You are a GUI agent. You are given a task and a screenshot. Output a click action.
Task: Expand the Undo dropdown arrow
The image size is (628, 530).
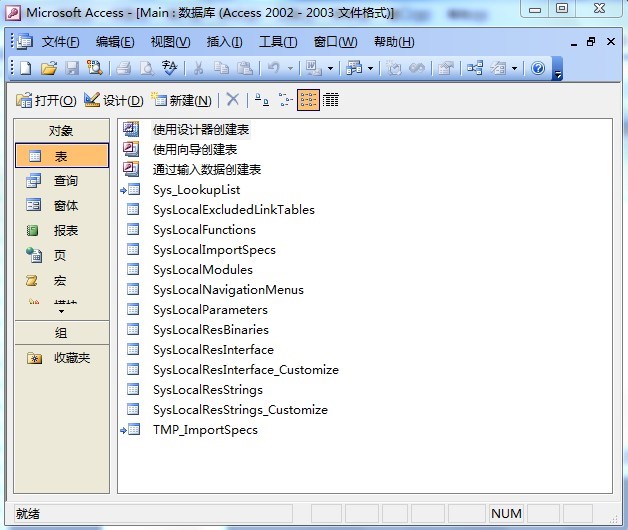(290, 69)
